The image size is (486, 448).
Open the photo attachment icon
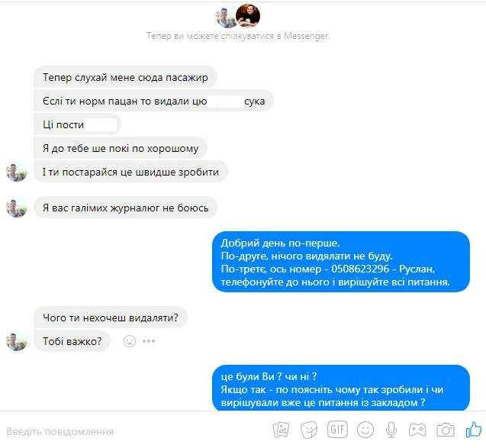pos(281,430)
